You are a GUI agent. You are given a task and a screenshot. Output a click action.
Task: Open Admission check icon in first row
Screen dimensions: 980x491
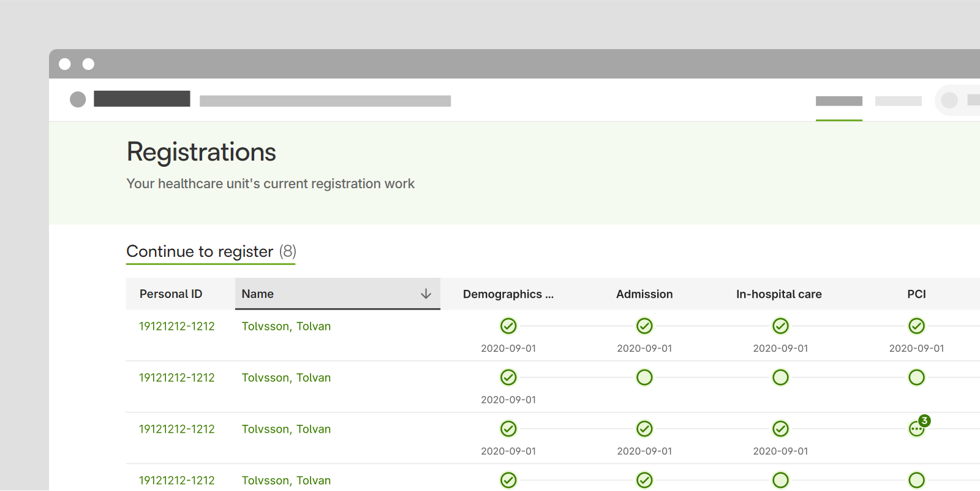click(x=644, y=326)
